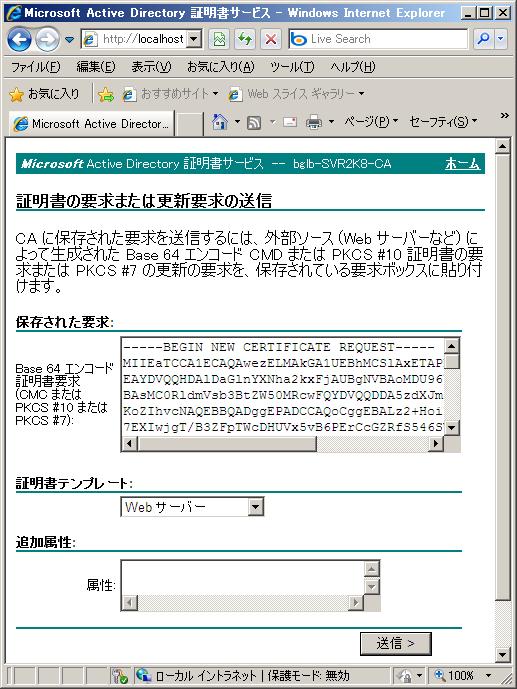Open a new blank tab
This screenshot has width=517, height=689.
189,124
